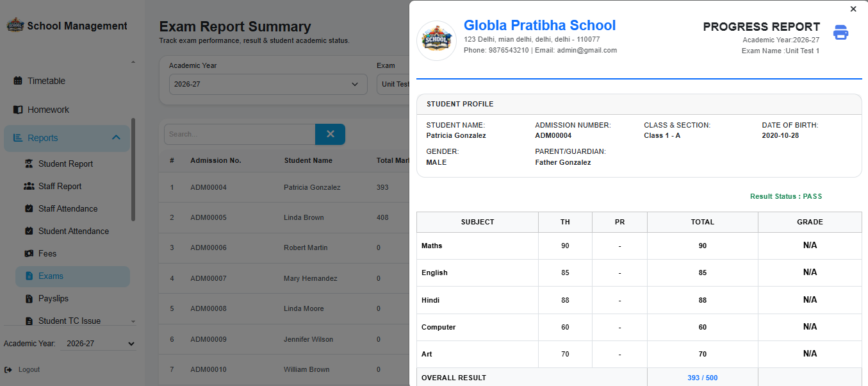Open sidebar footer Academic Year selector
This screenshot has width=868, height=386.
click(99, 344)
